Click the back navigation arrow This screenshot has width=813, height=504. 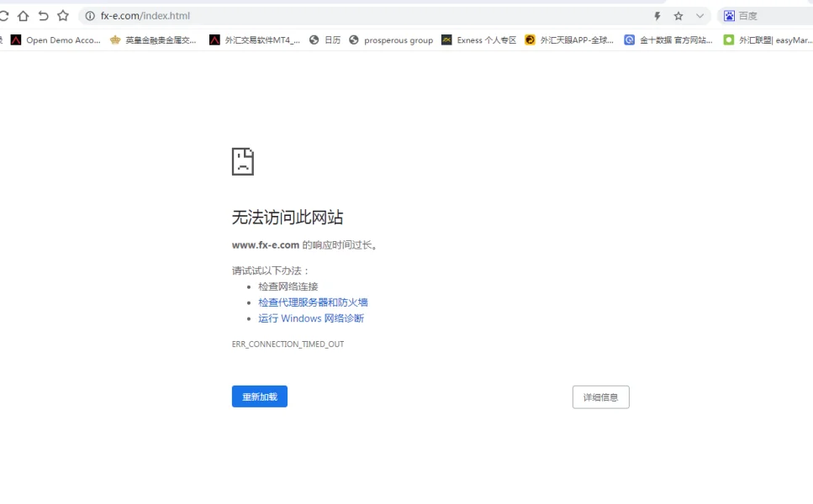click(43, 15)
